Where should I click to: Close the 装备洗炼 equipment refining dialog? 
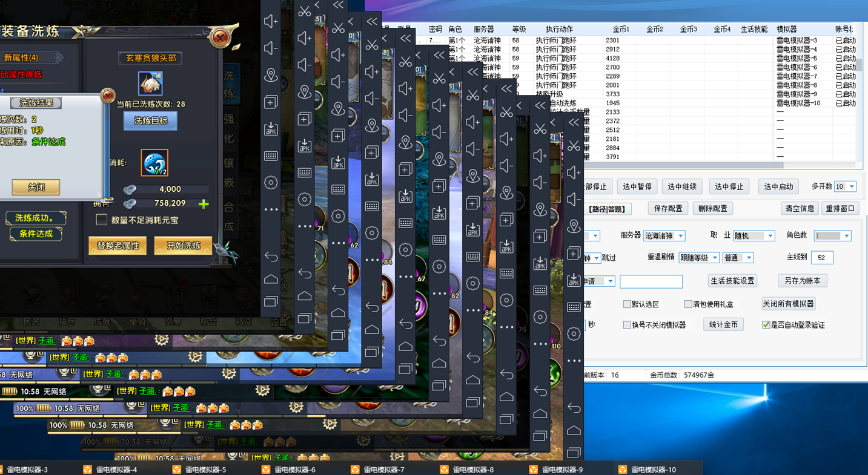click(x=220, y=38)
